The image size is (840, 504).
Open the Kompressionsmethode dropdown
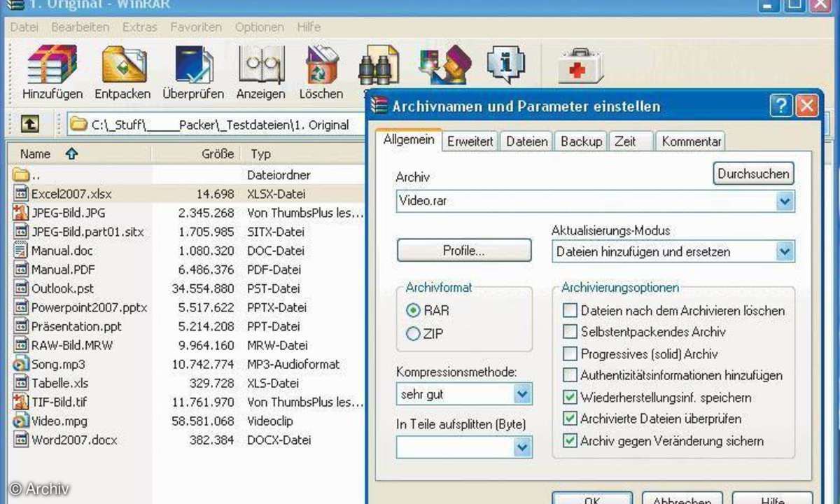point(522,394)
